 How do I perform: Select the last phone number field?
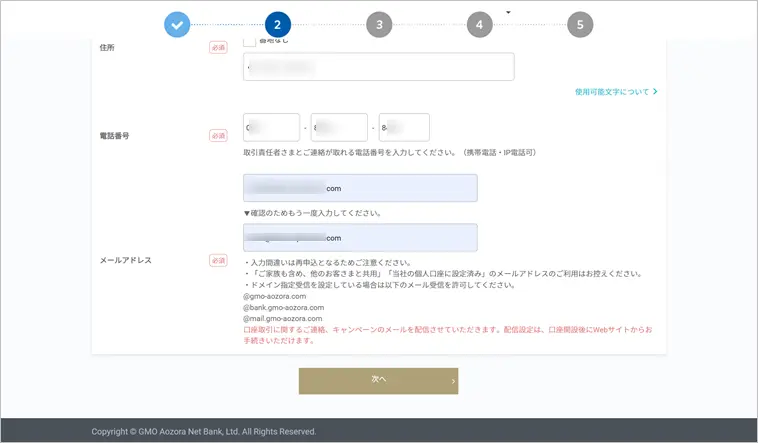[x=404, y=127]
